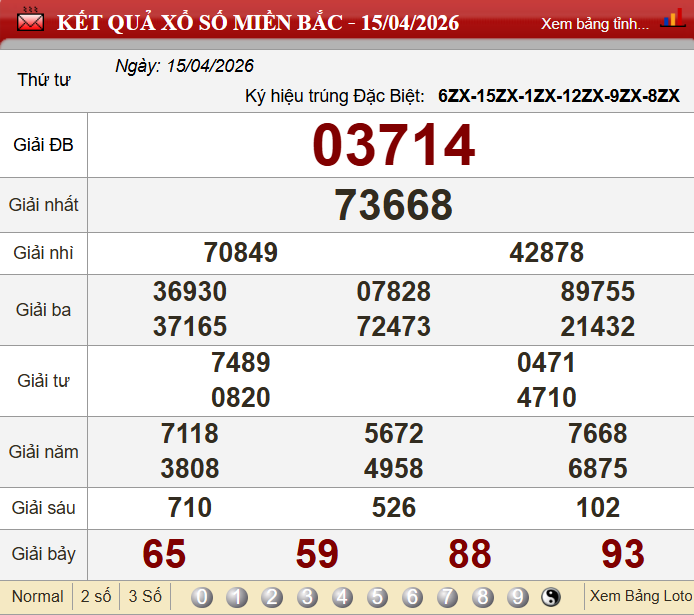The height and width of the screenshot is (615, 694).
Task: Click the envelope icon in header
Action: [31, 22]
